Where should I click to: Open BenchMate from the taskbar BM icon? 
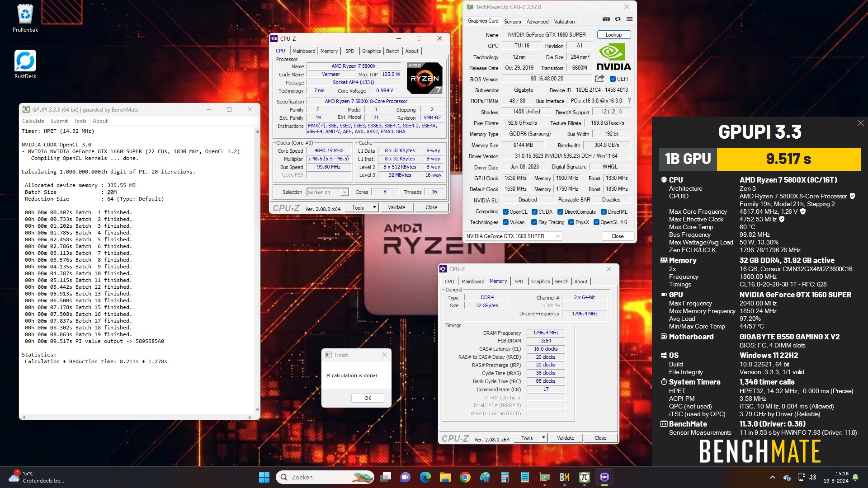pyautogui.click(x=565, y=477)
